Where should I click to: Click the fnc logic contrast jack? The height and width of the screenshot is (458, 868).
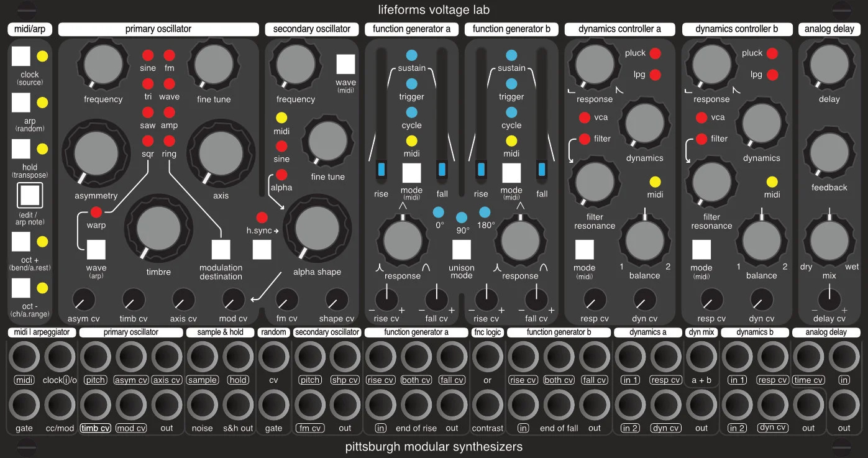[x=488, y=405]
